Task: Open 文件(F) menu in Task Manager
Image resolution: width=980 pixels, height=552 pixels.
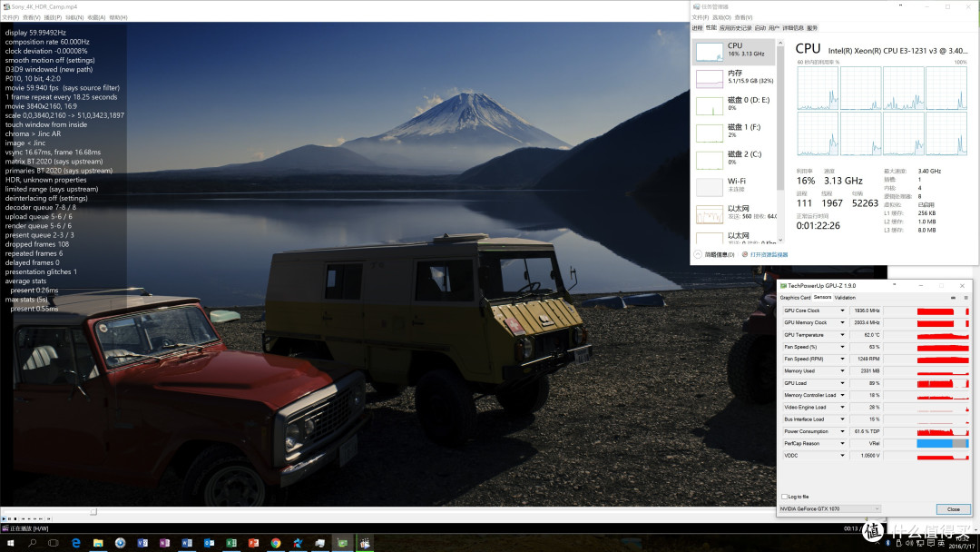Action: (700, 17)
